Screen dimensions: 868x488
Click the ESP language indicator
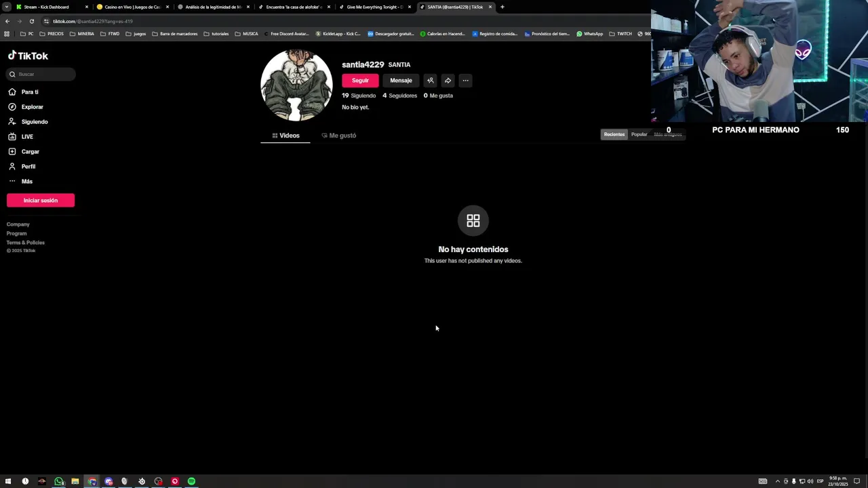coord(821,481)
